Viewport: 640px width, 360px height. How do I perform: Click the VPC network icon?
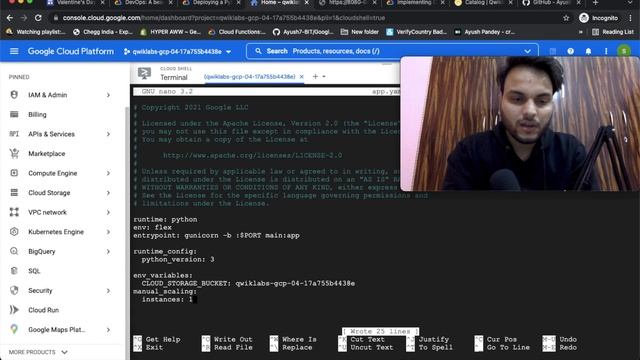14,212
